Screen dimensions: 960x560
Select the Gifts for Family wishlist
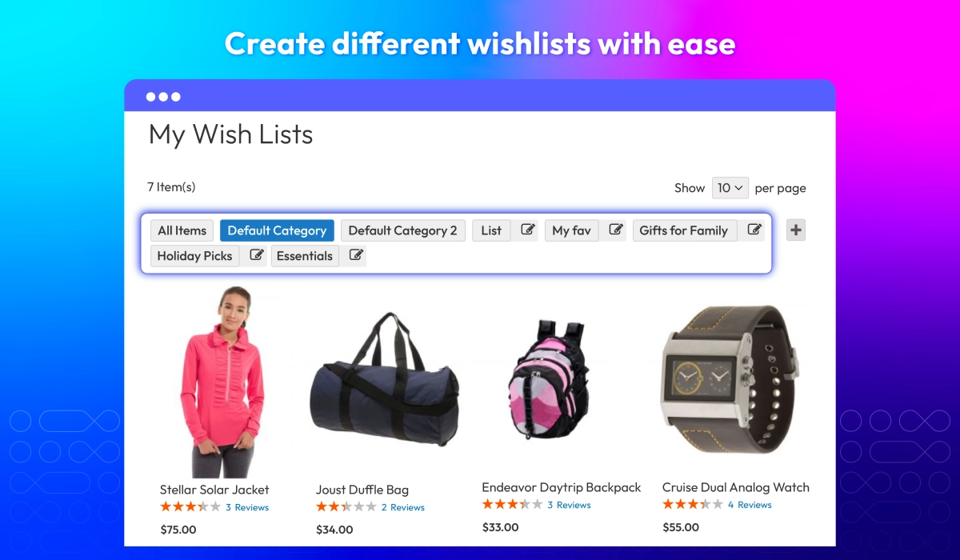[684, 230]
